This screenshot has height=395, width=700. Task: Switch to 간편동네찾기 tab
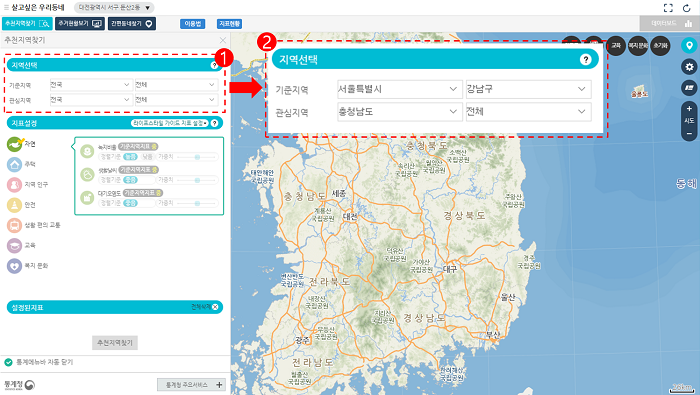pos(132,24)
